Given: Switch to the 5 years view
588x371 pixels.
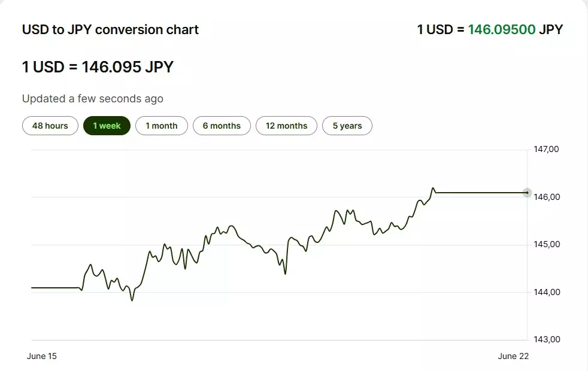Looking at the screenshot, I should tap(347, 126).
